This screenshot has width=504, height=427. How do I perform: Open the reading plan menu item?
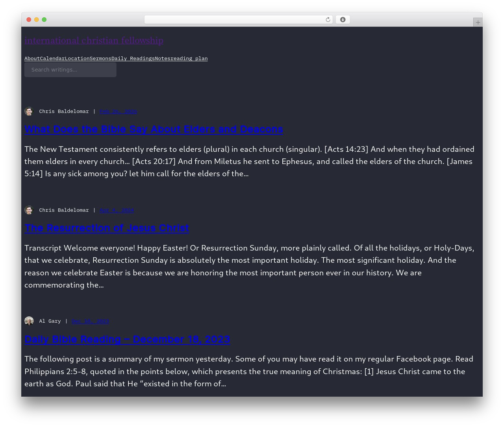(189, 58)
